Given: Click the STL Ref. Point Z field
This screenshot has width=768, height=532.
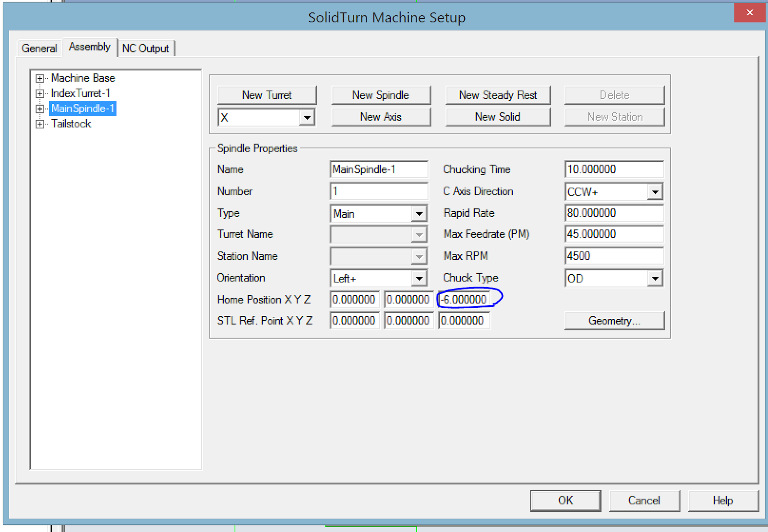Looking at the screenshot, I should click(464, 321).
